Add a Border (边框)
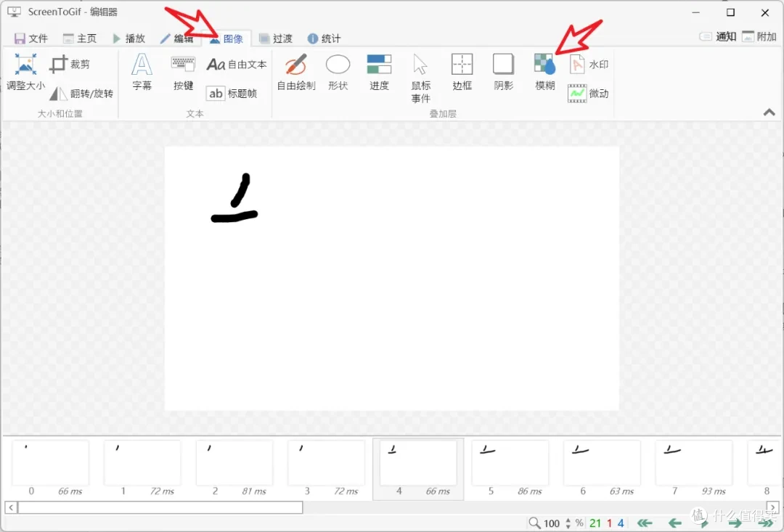This screenshot has width=784, height=532. pyautogui.click(x=462, y=73)
